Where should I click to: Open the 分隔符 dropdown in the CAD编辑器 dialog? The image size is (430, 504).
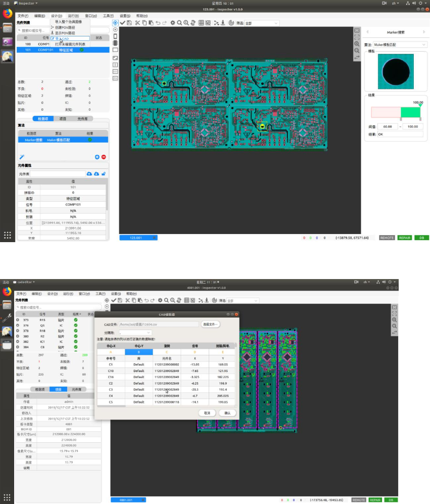(135, 333)
